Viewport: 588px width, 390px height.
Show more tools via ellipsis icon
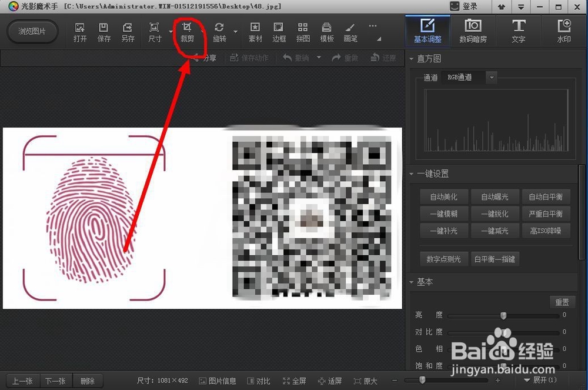pos(372,26)
